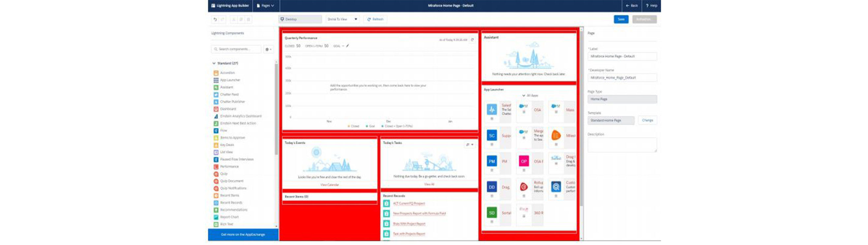Open the ACT Current FQ Prospect record
This screenshot has width=868, height=245.
click(409, 203)
